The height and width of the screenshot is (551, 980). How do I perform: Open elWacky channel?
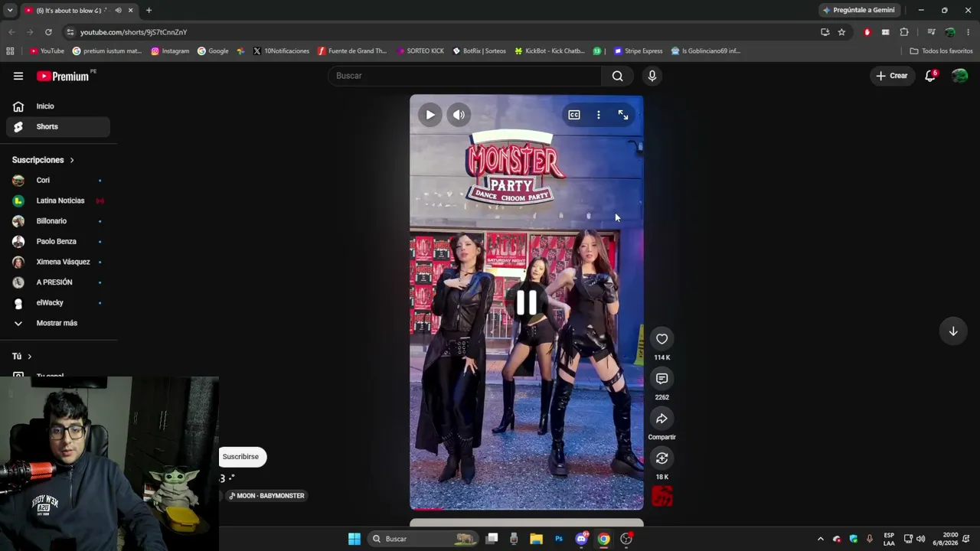coord(58,303)
